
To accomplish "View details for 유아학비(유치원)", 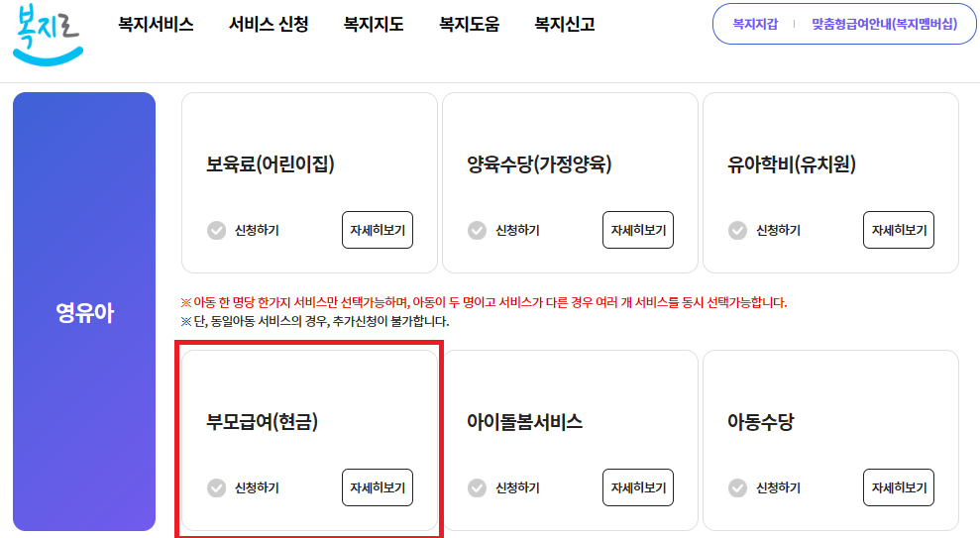I will (x=899, y=230).
